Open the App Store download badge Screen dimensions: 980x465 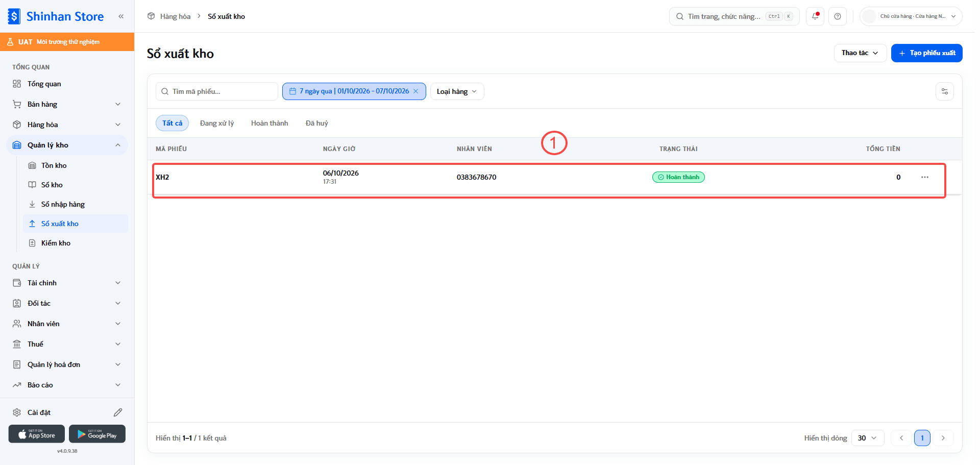[x=37, y=434]
